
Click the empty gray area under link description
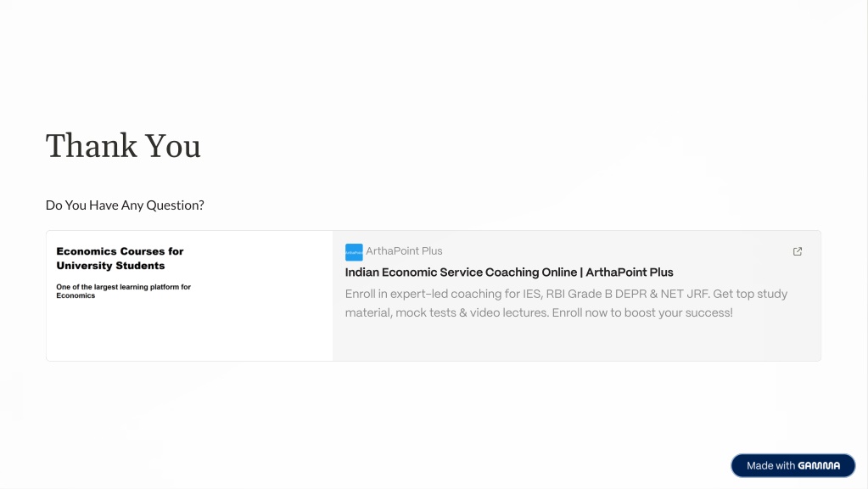pyautogui.click(x=576, y=341)
